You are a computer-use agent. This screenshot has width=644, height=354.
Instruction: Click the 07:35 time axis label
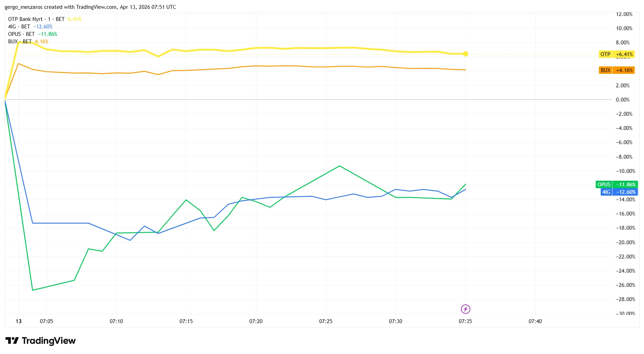(465, 321)
